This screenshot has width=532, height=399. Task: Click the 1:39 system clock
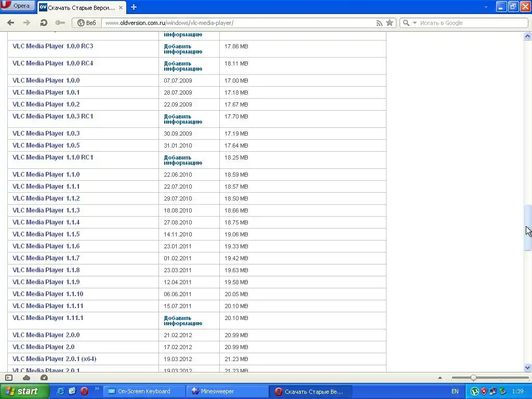(x=518, y=391)
